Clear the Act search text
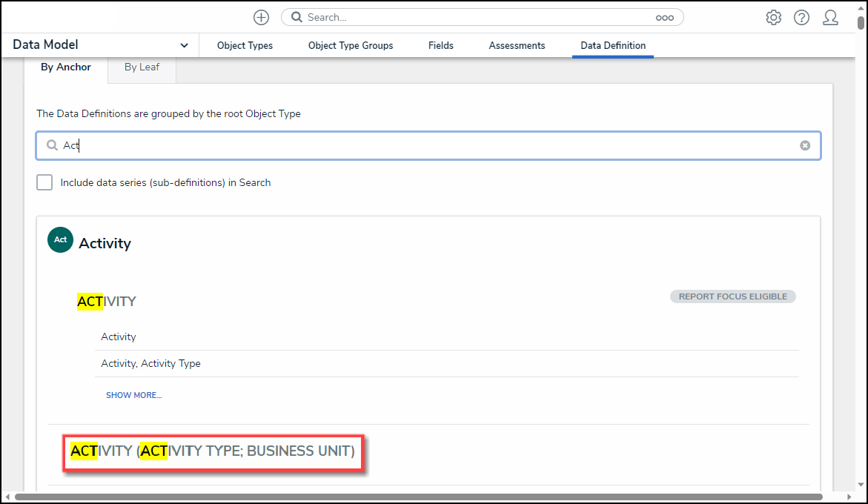868x504 pixels. [804, 145]
